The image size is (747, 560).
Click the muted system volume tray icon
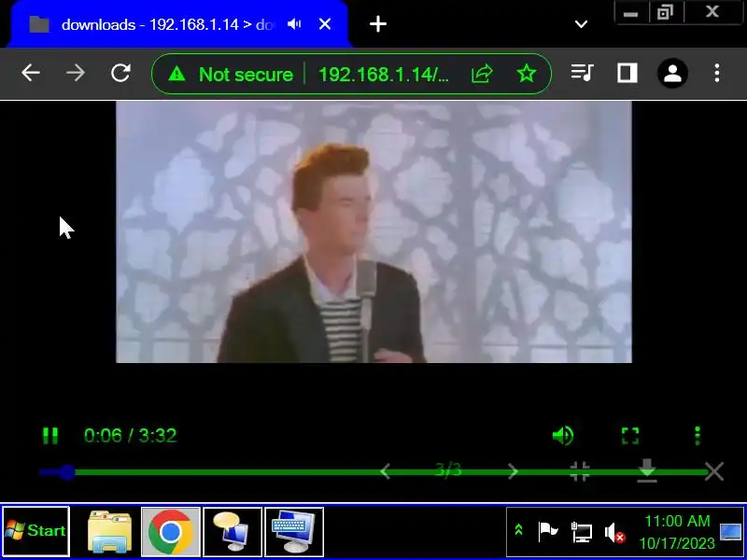614,532
